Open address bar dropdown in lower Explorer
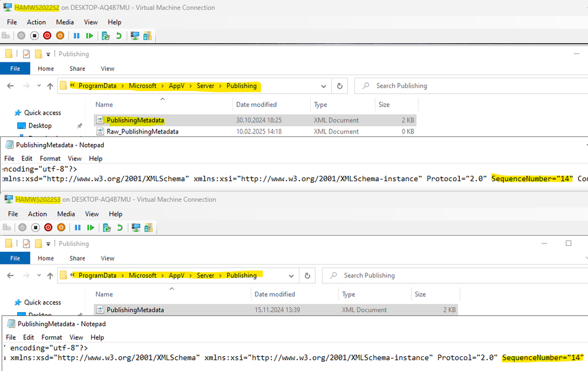The width and height of the screenshot is (588, 371). tap(291, 276)
